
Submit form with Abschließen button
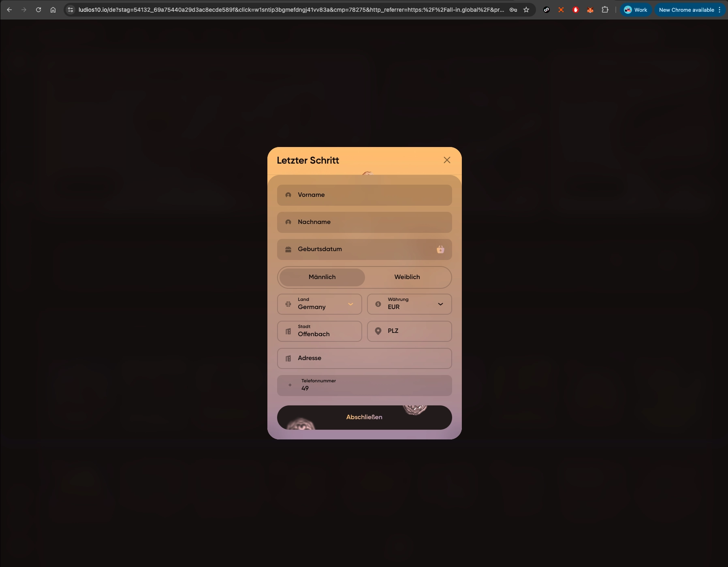click(x=364, y=418)
